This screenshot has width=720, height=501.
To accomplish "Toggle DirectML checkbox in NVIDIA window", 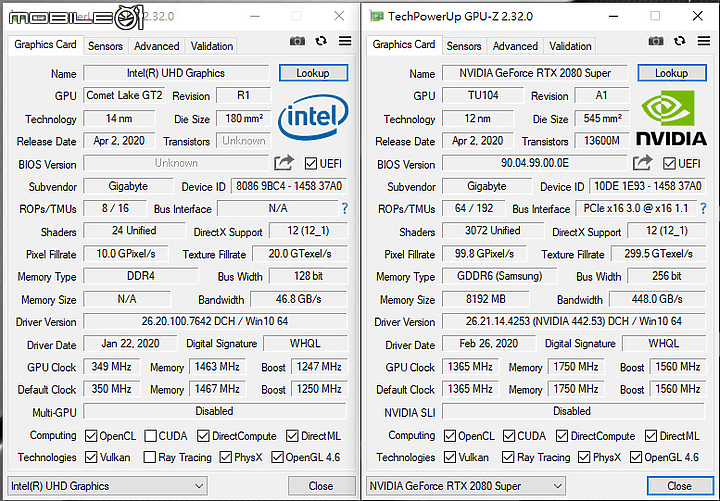I will pos(651,436).
